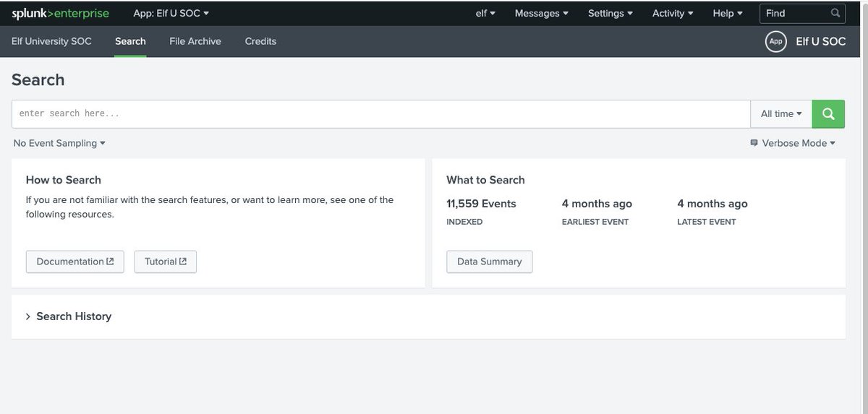Open the Tutorial link button
The image size is (868, 414).
pos(166,262)
